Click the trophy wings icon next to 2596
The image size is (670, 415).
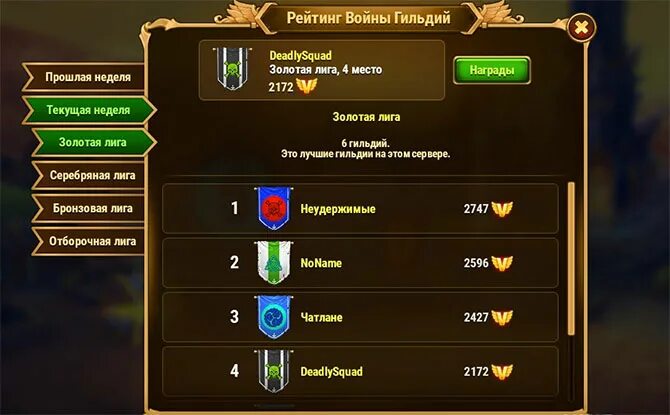coord(502,263)
